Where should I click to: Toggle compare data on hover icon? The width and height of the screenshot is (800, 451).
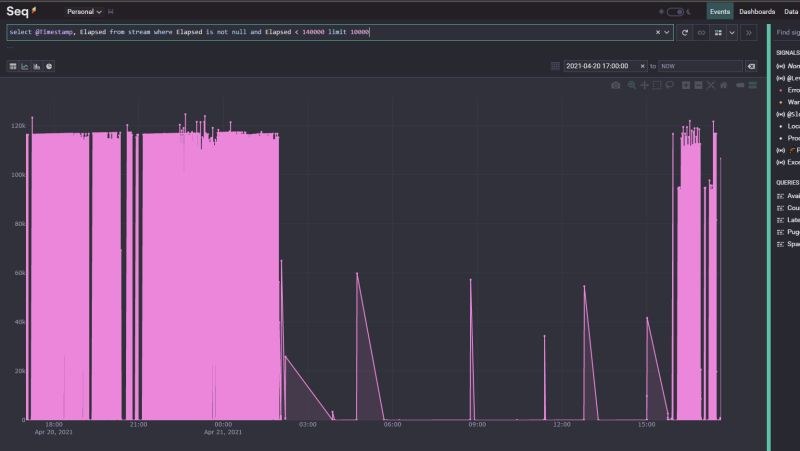pyautogui.click(x=753, y=85)
